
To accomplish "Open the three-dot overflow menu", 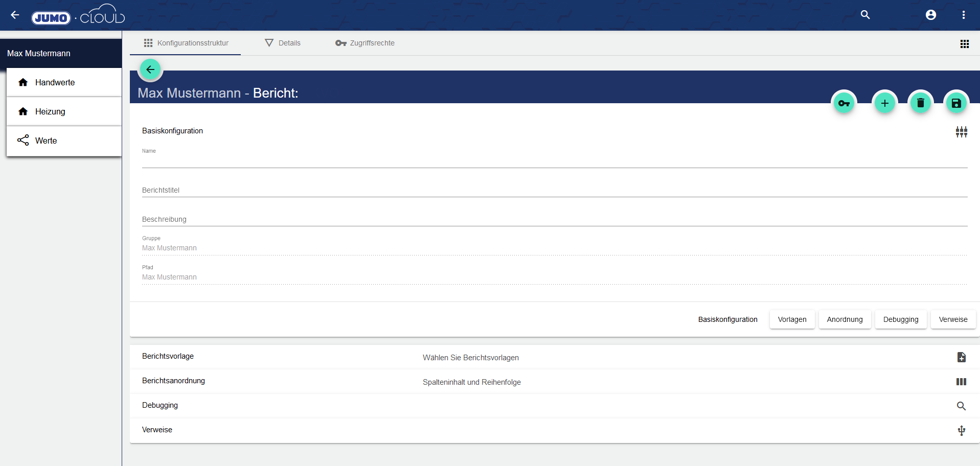I will (x=963, y=15).
